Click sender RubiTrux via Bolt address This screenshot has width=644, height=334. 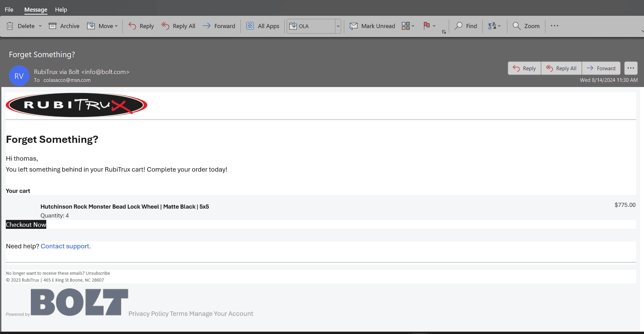tap(82, 72)
